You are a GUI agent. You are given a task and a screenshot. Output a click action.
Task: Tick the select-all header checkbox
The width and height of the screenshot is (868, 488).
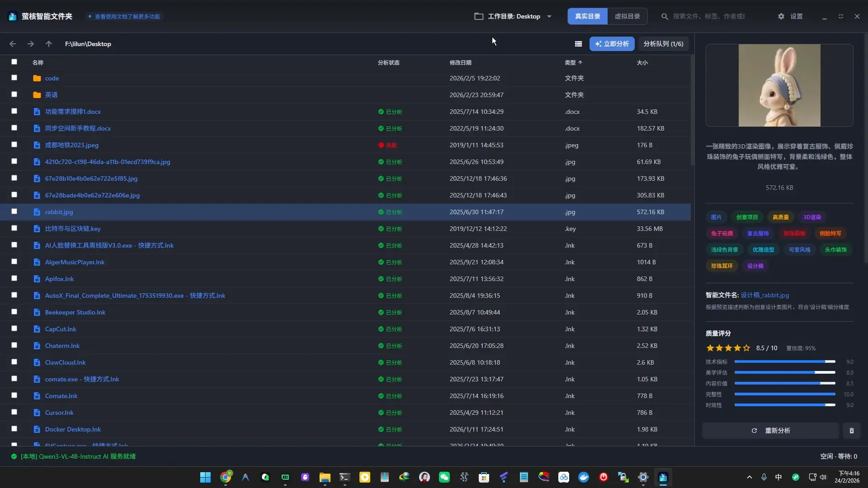point(14,62)
